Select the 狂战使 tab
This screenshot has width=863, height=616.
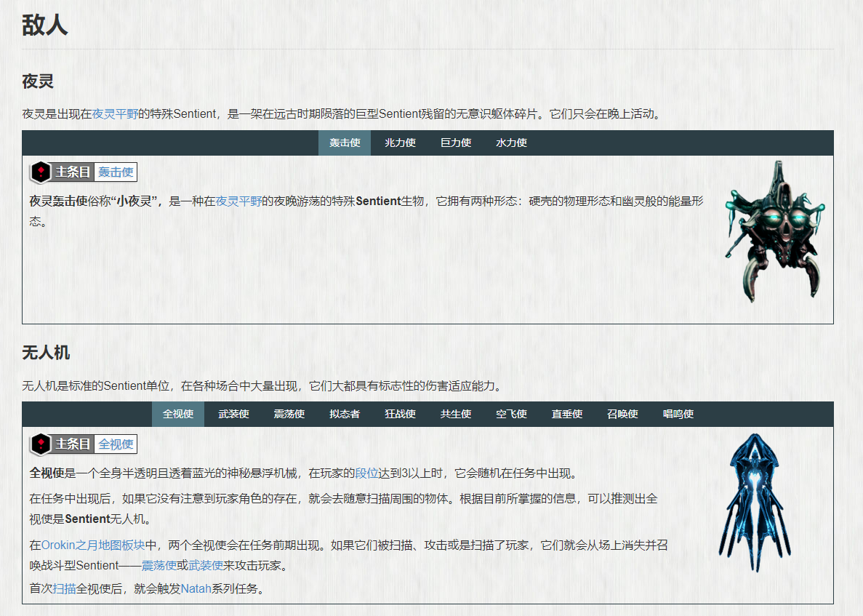click(400, 414)
